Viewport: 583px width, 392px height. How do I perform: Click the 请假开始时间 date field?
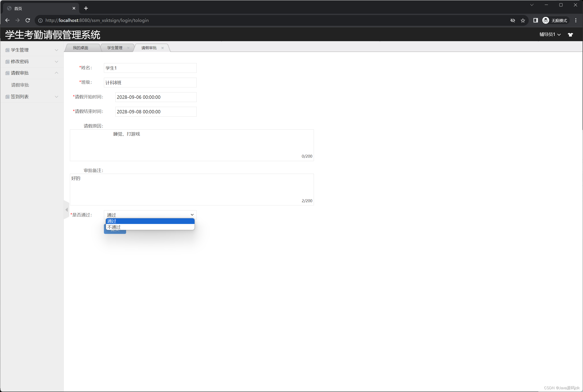(156, 97)
